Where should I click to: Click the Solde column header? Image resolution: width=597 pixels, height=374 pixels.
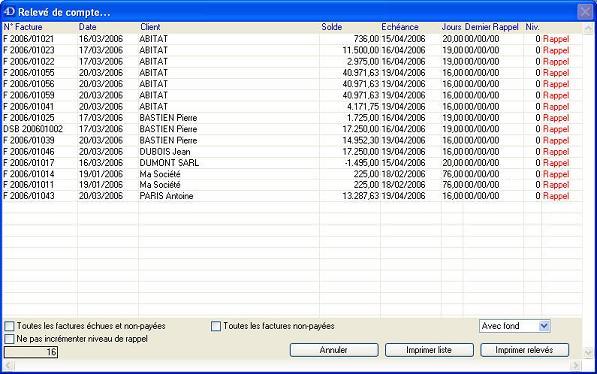(x=332, y=27)
